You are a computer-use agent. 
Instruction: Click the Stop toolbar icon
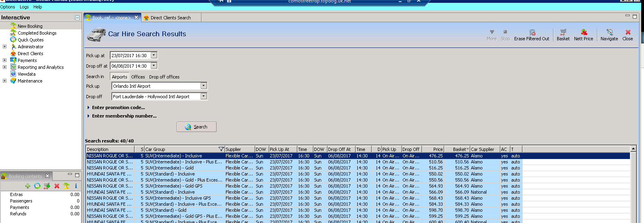click(x=505, y=32)
